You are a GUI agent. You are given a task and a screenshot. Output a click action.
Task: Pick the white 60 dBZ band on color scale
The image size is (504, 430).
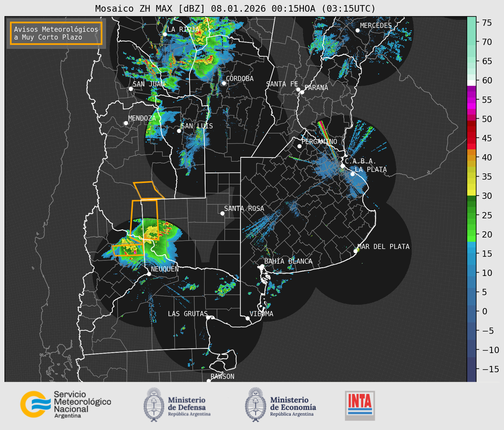coord(471,83)
